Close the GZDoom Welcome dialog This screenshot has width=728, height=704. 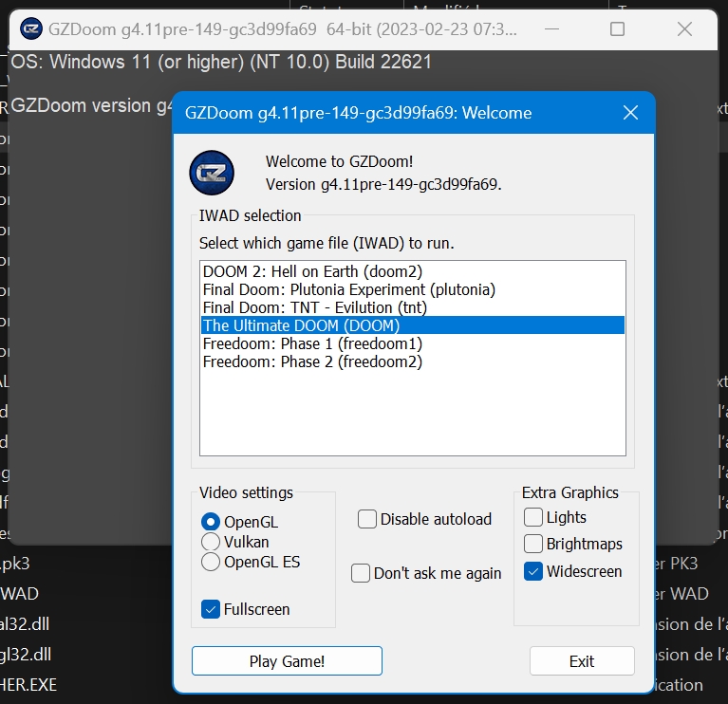(630, 113)
